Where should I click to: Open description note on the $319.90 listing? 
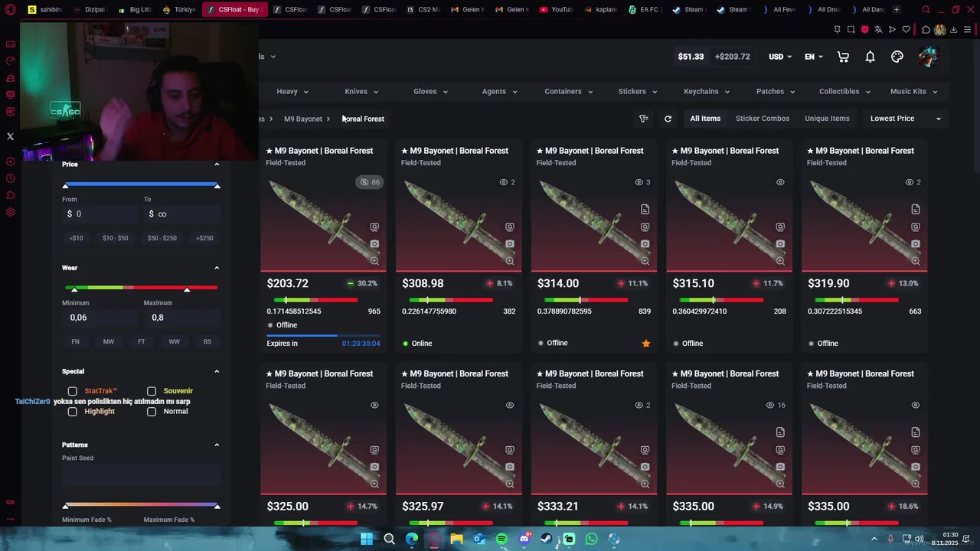(916, 209)
